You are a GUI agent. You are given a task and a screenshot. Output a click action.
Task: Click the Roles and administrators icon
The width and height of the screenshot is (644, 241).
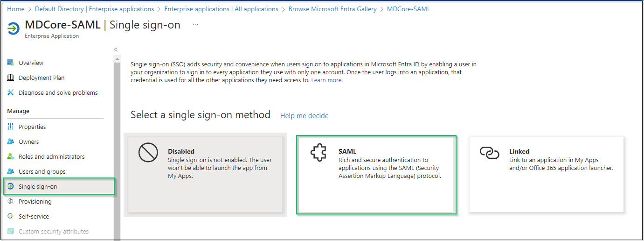tap(10, 156)
